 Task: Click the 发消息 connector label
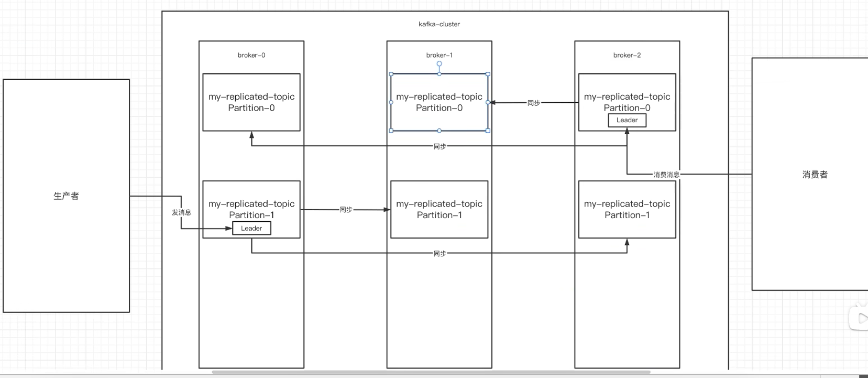[x=181, y=212]
